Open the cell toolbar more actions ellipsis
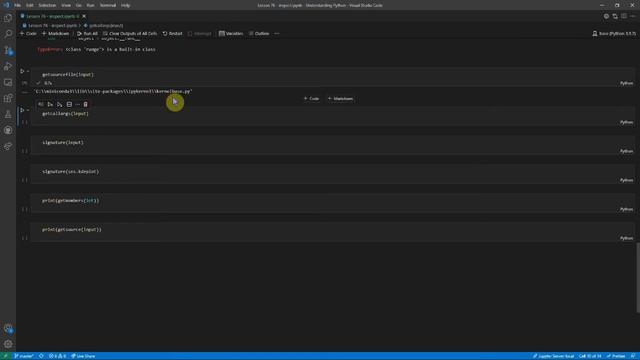This screenshot has height=360, width=640. [77, 104]
